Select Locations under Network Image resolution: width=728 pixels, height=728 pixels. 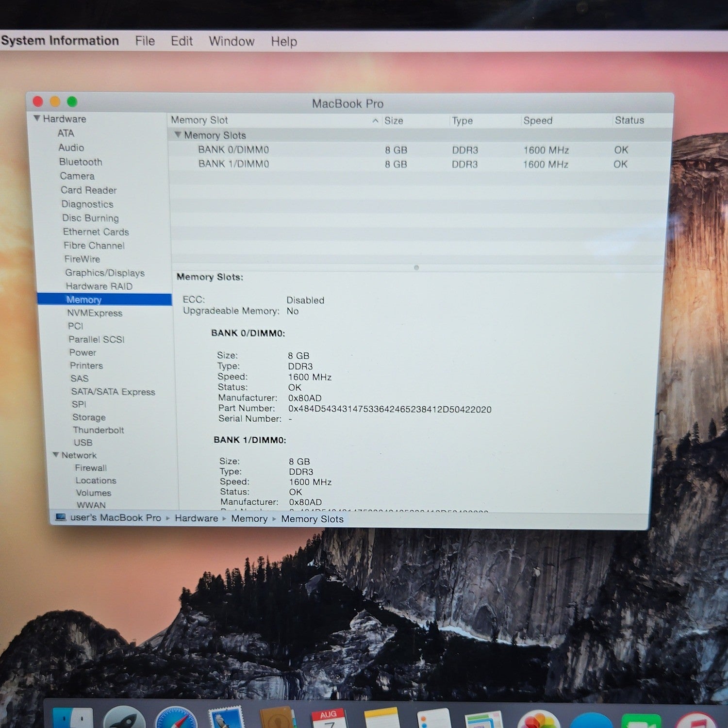[96, 480]
